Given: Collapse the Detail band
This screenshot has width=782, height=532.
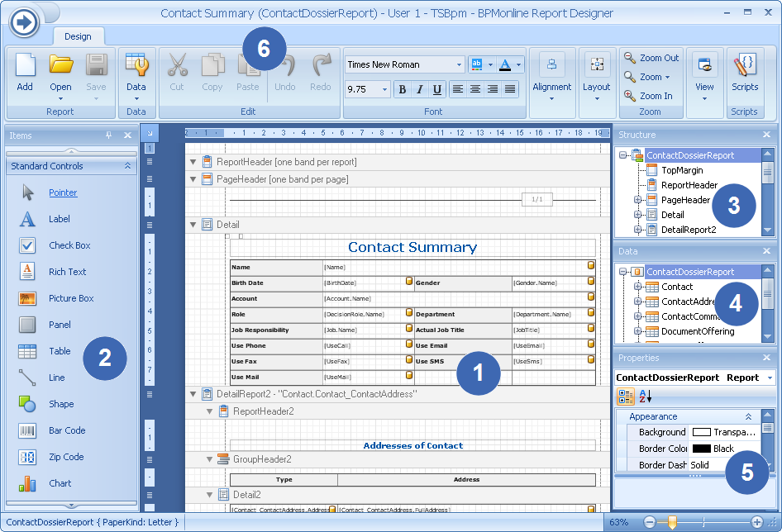Looking at the screenshot, I should pyautogui.click(x=193, y=225).
